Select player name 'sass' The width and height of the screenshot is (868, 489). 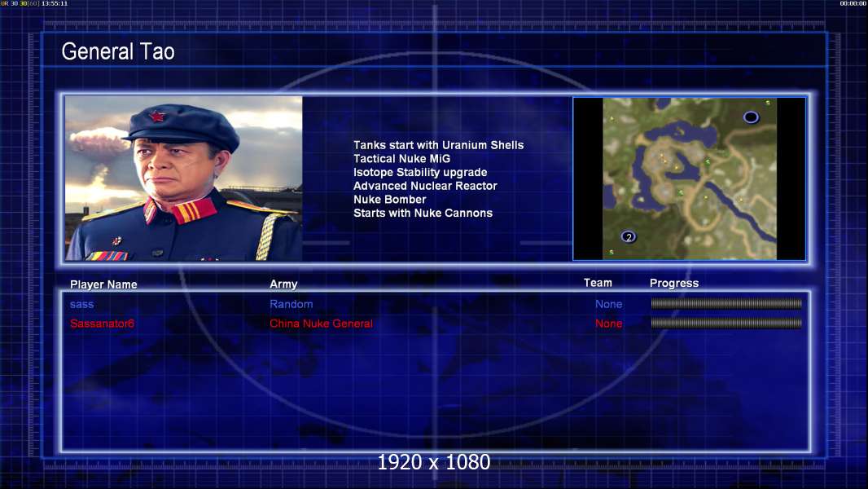pyautogui.click(x=82, y=304)
